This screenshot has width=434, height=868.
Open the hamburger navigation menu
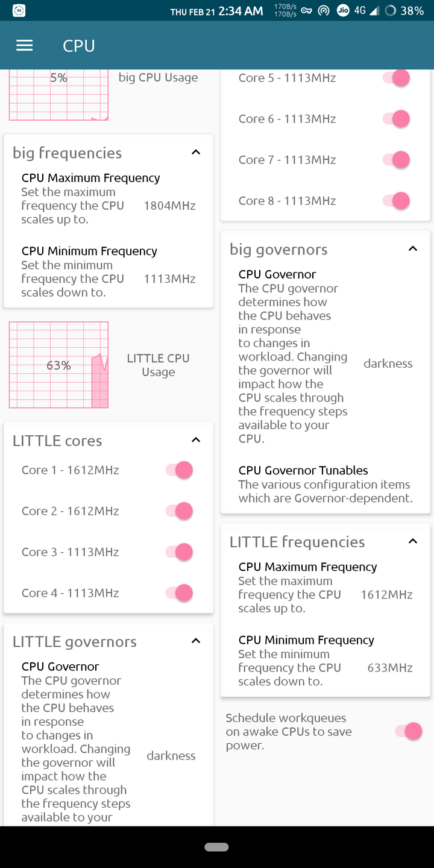(x=25, y=46)
